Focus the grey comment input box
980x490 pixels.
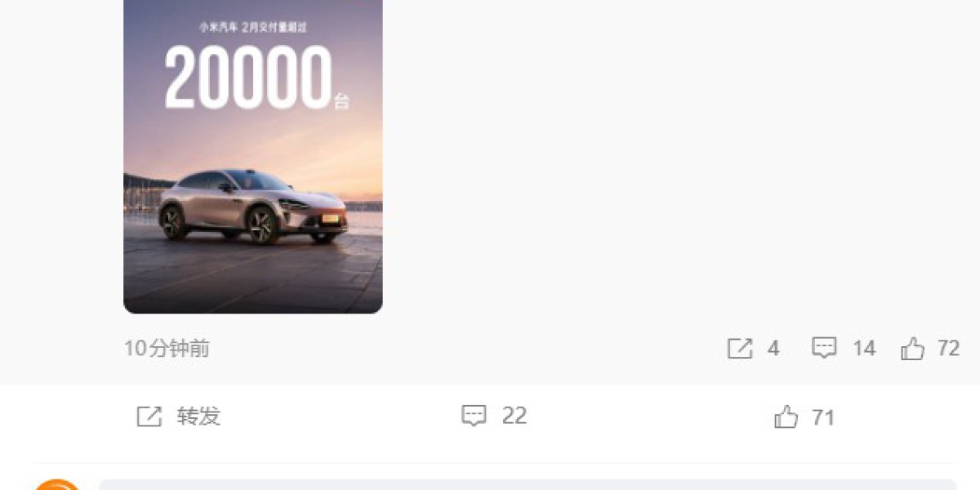point(527,484)
